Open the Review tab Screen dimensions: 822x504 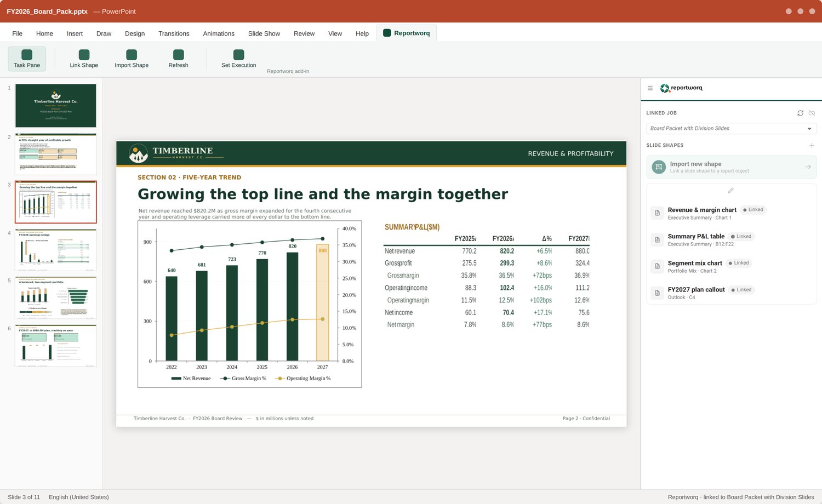click(x=304, y=33)
